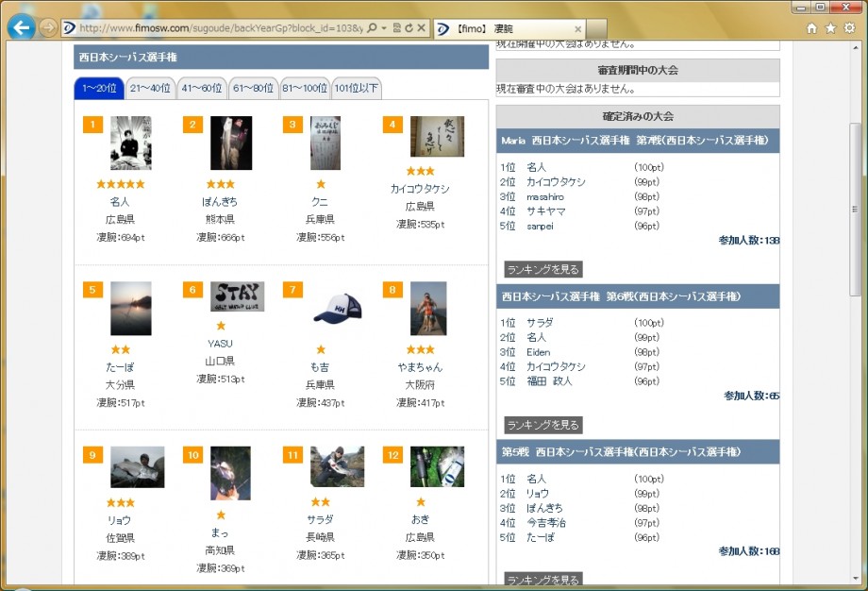
Task: Click ランキングを見る button for 第6戦
Action: [543, 425]
